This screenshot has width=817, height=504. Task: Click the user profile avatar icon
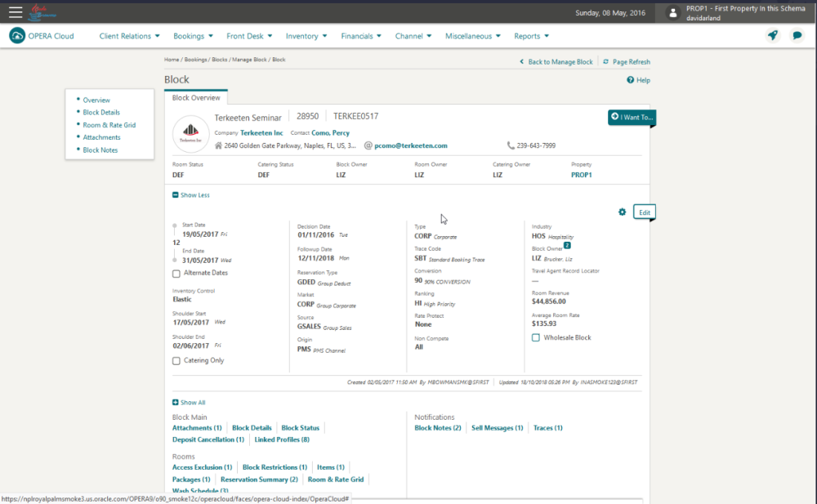coord(672,13)
